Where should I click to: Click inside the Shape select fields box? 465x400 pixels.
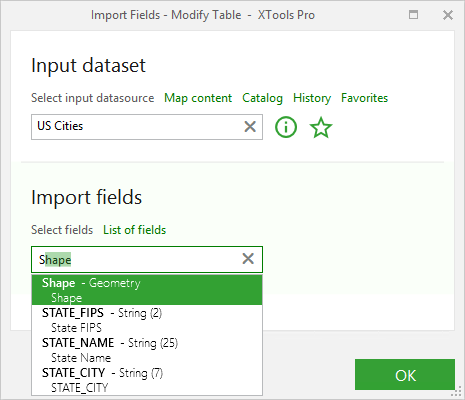coord(137,259)
